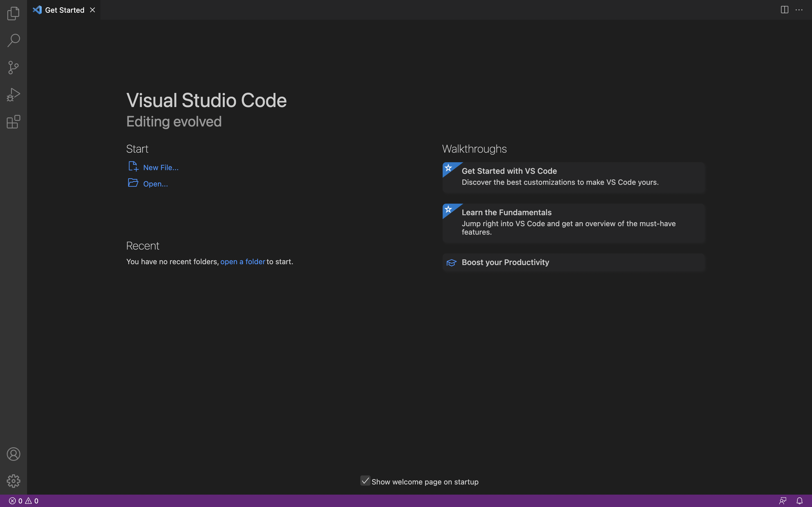Open the More Actions ellipsis menu
This screenshot has height=507, width=812.
[x=799, y=10]
